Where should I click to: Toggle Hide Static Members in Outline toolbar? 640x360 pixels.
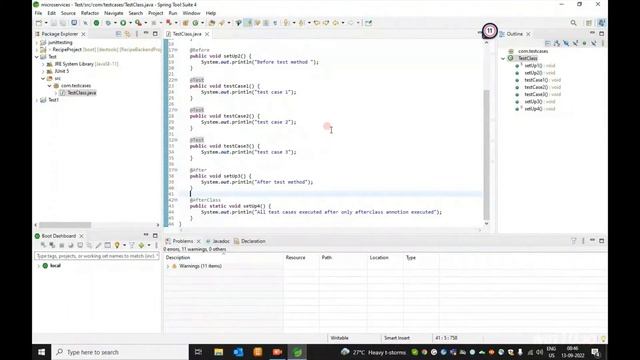[x=576, y=43]
